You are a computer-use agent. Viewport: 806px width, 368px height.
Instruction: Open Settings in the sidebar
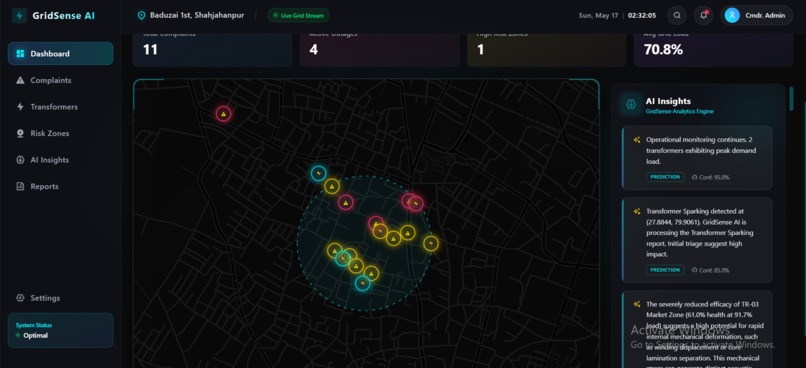tap(61, 298)
